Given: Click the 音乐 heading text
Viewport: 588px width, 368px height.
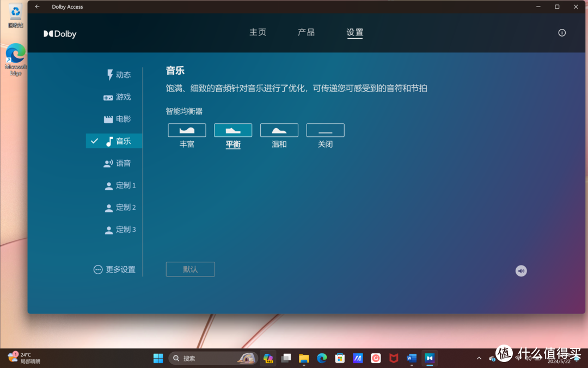Looking at the screenshot, I should tap(175, 70).
